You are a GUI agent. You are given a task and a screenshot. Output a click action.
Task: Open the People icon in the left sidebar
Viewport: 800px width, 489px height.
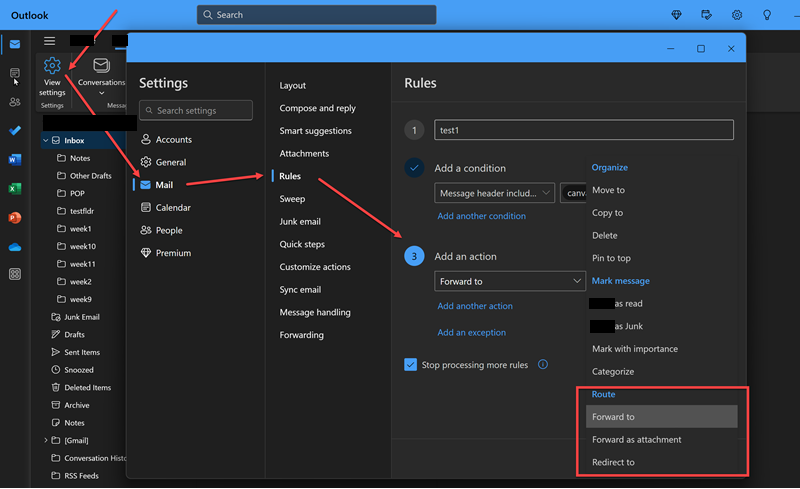click(x=15, y=102)
